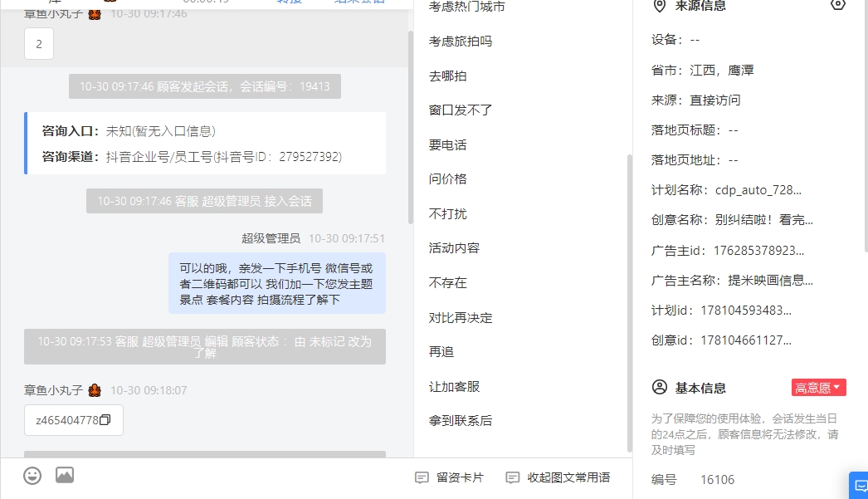
Task: Select the 不打扰 quick reply
Action: (448, 213)
